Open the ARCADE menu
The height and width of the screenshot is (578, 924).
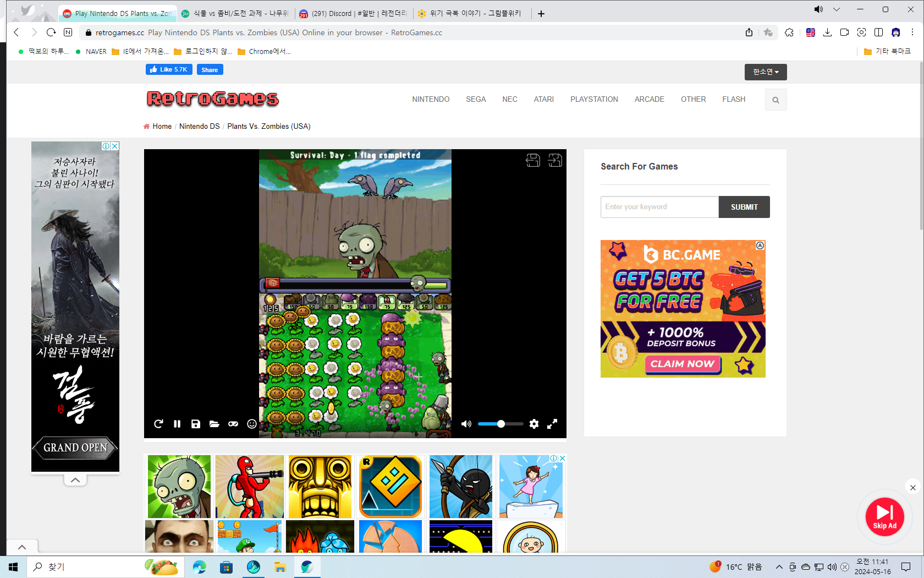point(650,100)
